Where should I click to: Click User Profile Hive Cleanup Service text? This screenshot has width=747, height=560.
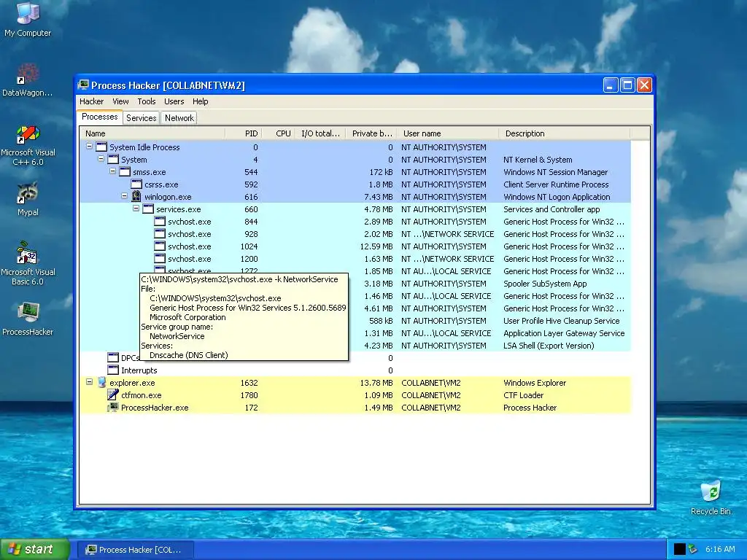click(562, 321)
